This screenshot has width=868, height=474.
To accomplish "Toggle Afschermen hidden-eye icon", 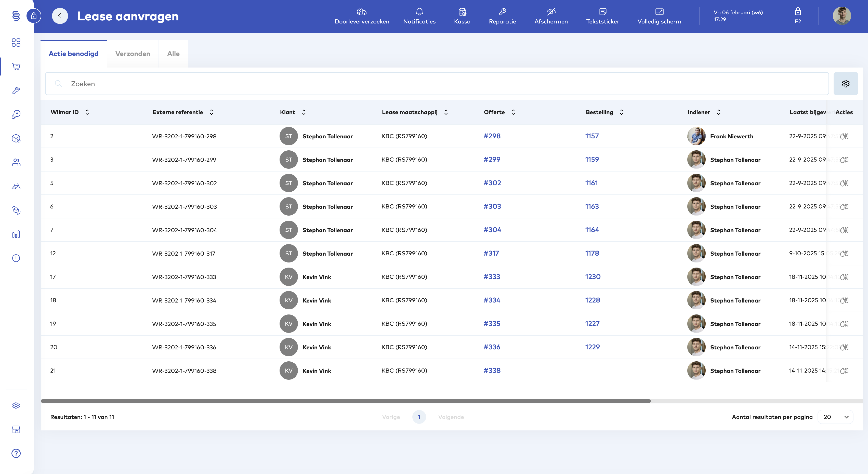I will point(551,12).
